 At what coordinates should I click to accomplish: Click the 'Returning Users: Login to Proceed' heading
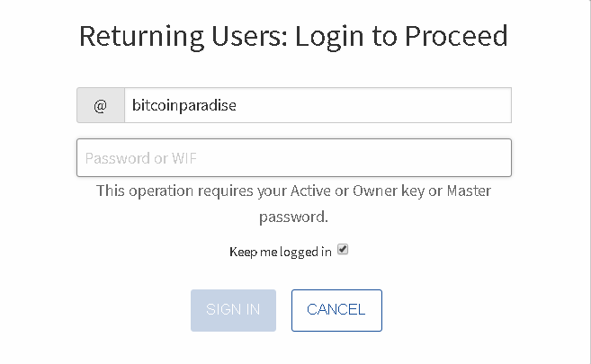293,36
